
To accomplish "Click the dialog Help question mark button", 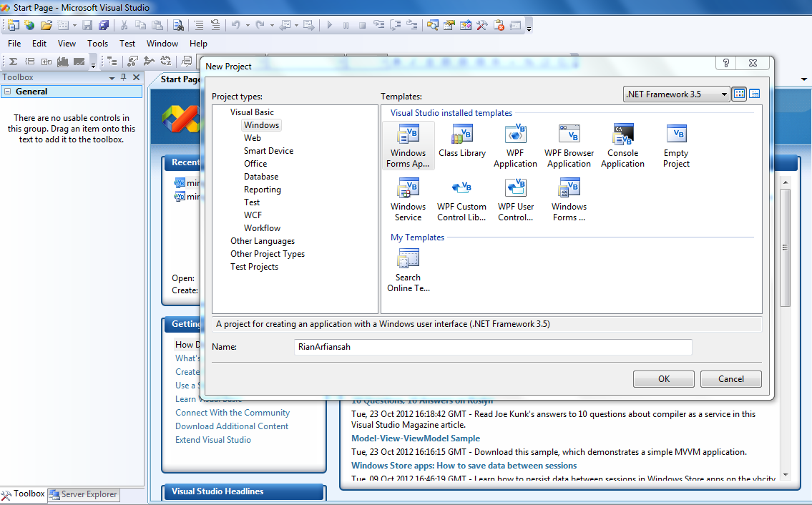I will [x=726, y=63].
